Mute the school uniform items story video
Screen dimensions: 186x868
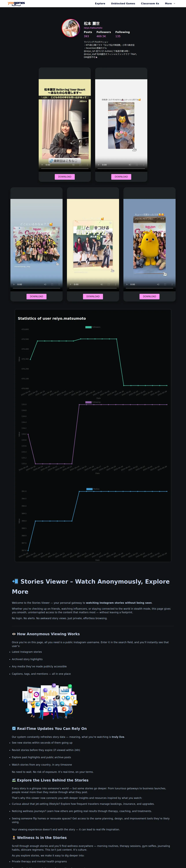point(101,284)
